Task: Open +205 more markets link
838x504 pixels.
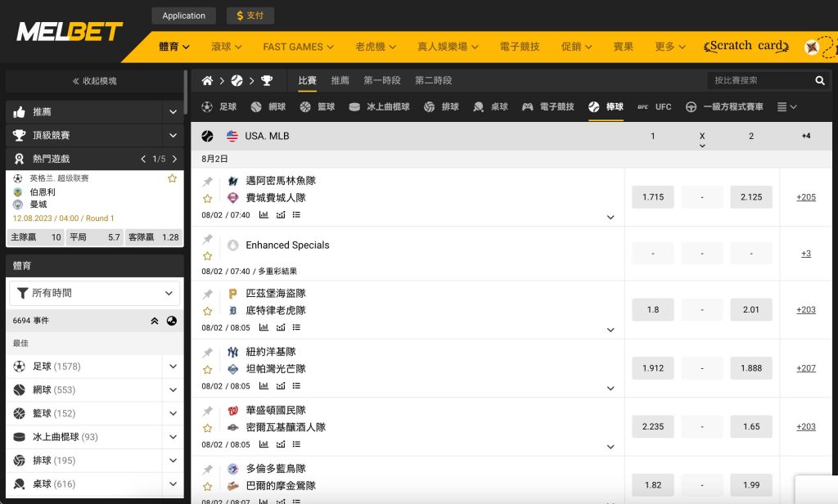Action: coord(806,197)
